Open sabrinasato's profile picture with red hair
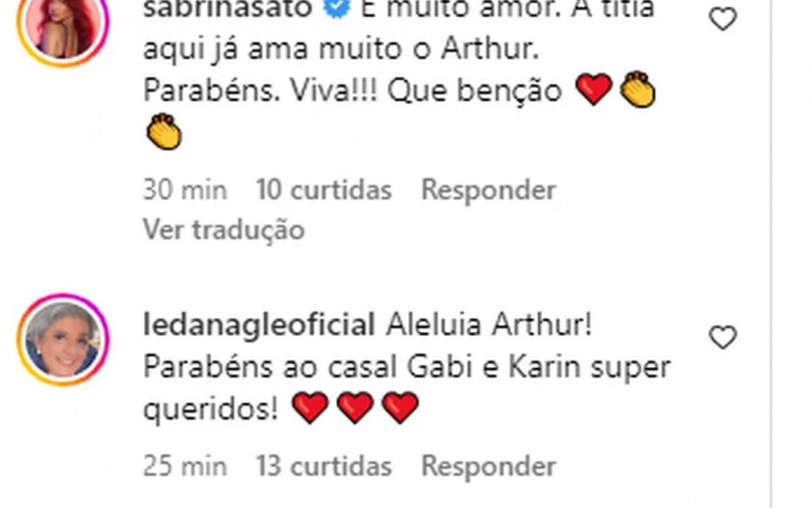The height and width of the screenshot is (508, 812). (63, 26)
